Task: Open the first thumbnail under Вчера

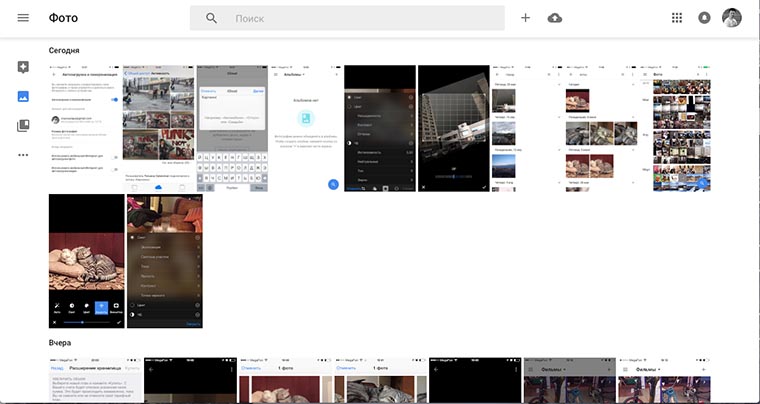Action: (x=94, y=380)
